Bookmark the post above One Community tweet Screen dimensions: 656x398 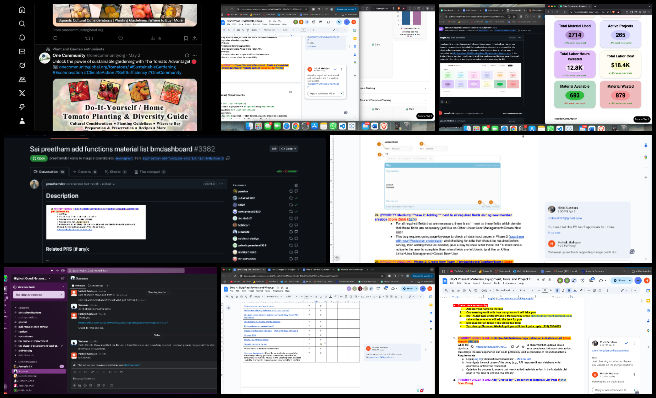[x=185, y=38]
